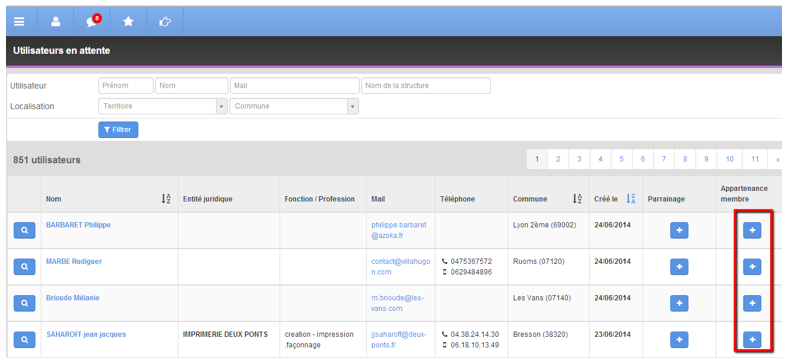Add Parrainage for Brioude Mélanie
This screenshot has height=362, width=789.
679,303
